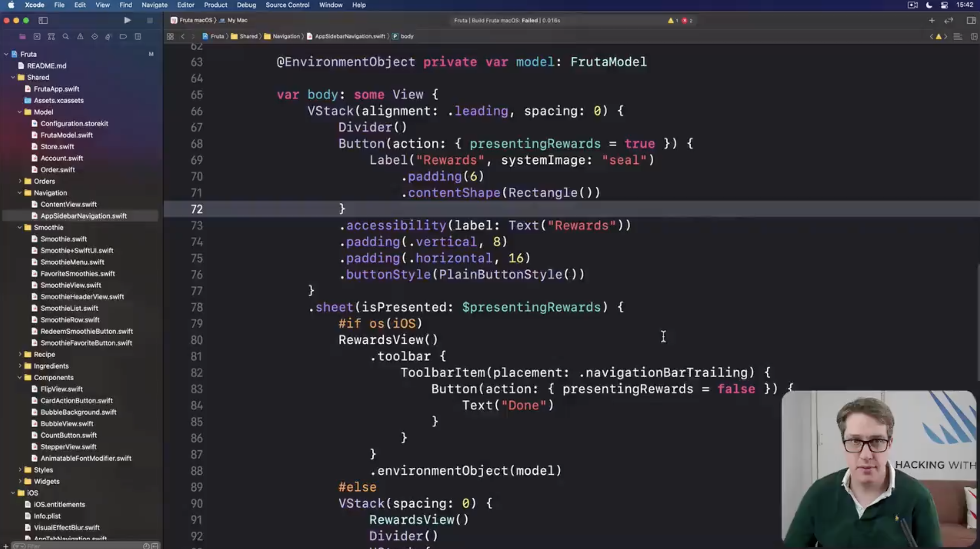Open the Editor menu

pos(186,5)
